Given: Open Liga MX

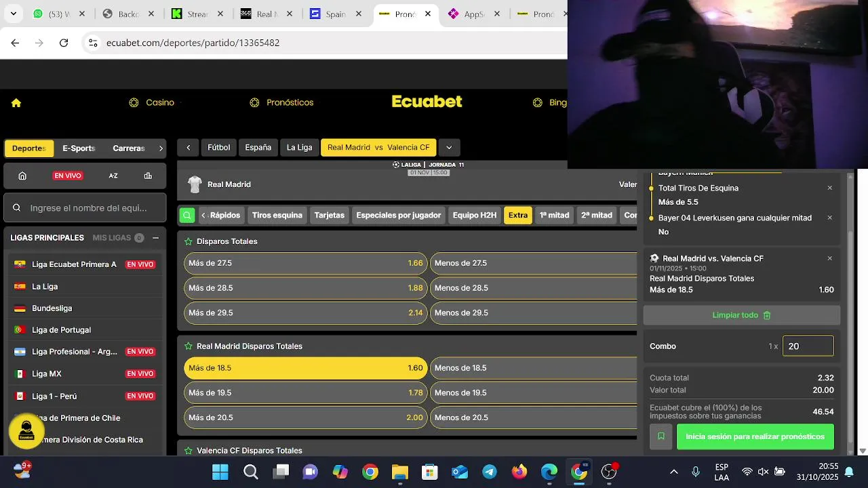Looking at the screenshot, I should point(85,373).
